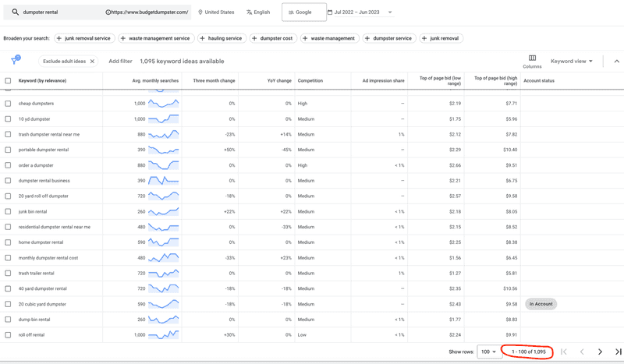Add the dumpster cost suggestion chip
This screenshot has height=364, width=624.
(x=271, y=38)
